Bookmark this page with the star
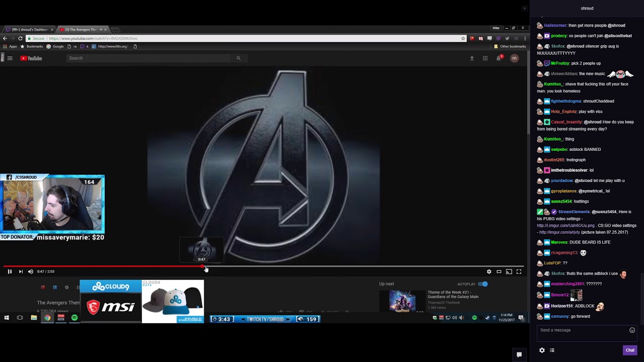This screenshot has height=362, width=644. pos(463,38)
